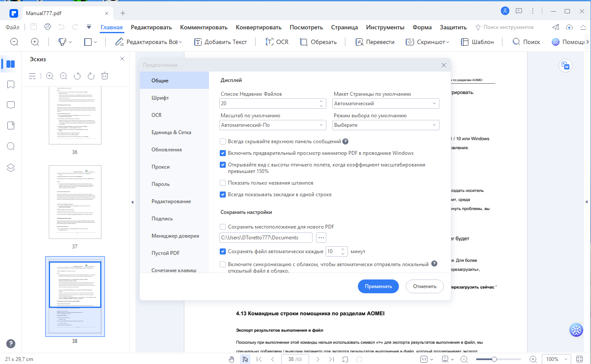Viewport: 591px width, 364px height.
Task: Click the Отменить button
Action: coord(425,286)
